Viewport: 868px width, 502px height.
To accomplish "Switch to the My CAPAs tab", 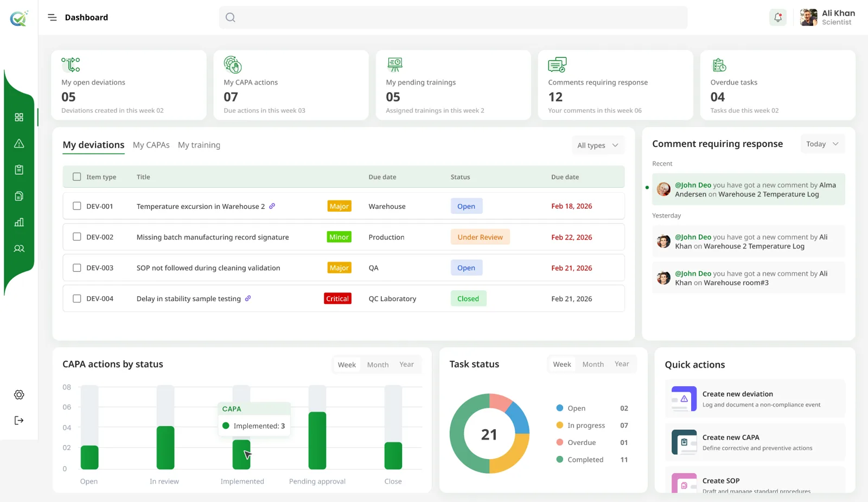I will [x=151, y=145].
